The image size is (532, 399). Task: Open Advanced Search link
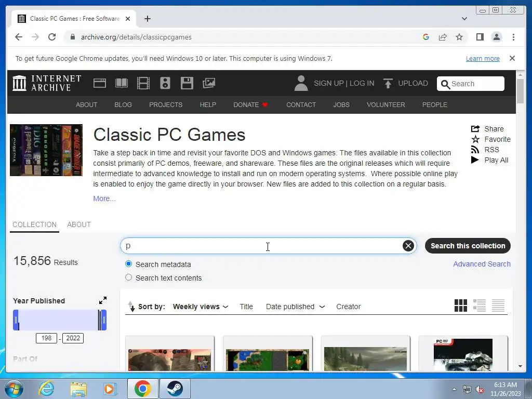point(482,264)
